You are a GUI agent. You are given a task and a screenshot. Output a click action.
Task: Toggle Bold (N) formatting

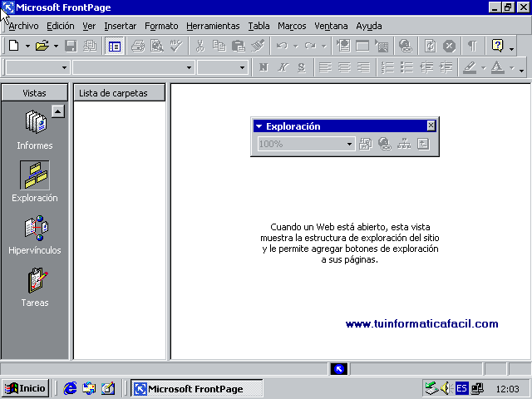(264, 67)
